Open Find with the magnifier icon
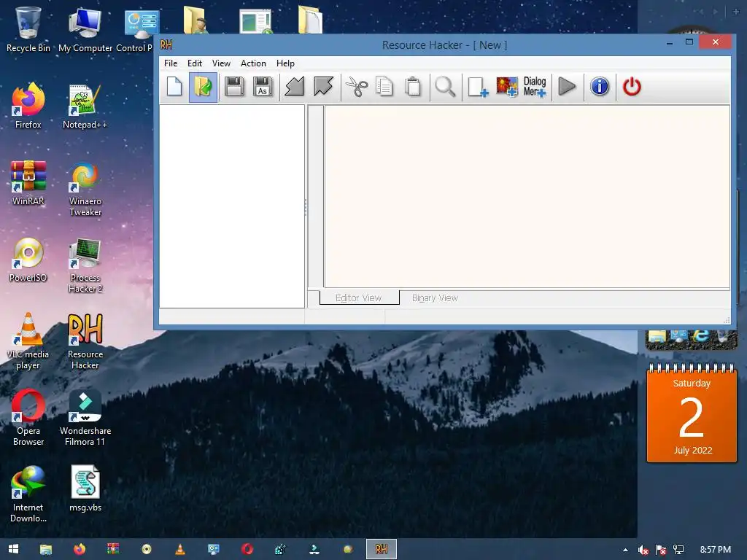The height and width of the screenshot is (560, 747). [446, 87]
